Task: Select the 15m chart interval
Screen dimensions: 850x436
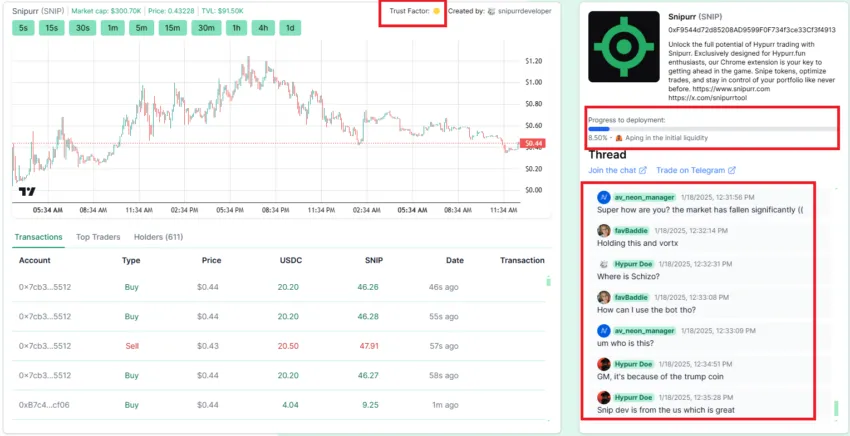Action: tap(172, 28)
